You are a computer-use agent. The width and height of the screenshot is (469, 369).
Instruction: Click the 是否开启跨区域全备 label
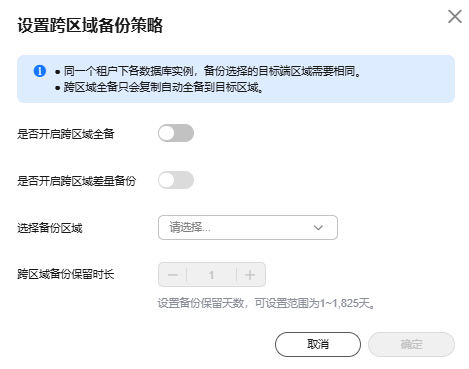[x=66, y=134]
